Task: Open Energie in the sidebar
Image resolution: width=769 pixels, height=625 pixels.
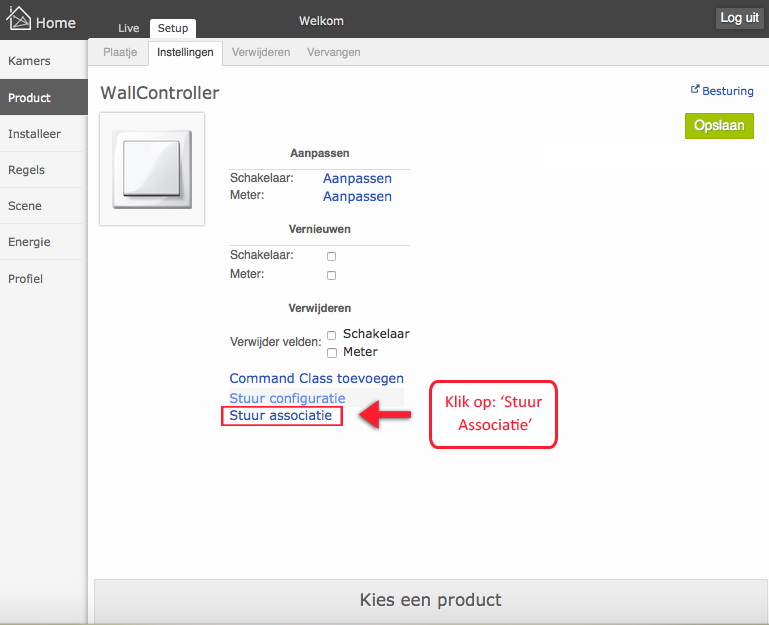Action: coord(44,242)
